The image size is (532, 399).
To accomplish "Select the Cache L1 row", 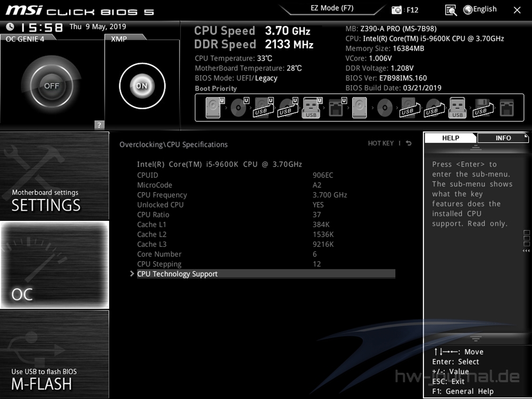I will [x=266, y=225].
